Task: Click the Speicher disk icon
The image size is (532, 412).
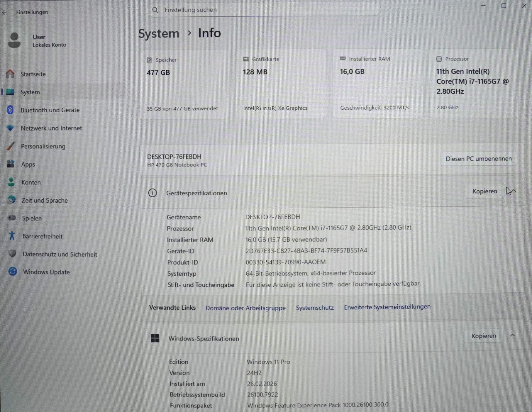Action: [x=149, y=60]
